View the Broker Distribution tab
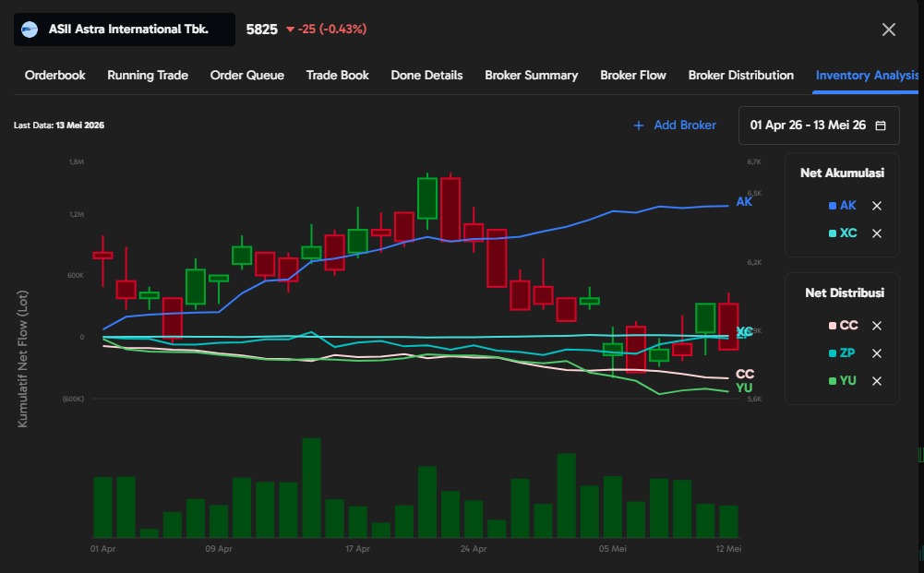This screenshot has height=573, width=924. pos(740,76)
